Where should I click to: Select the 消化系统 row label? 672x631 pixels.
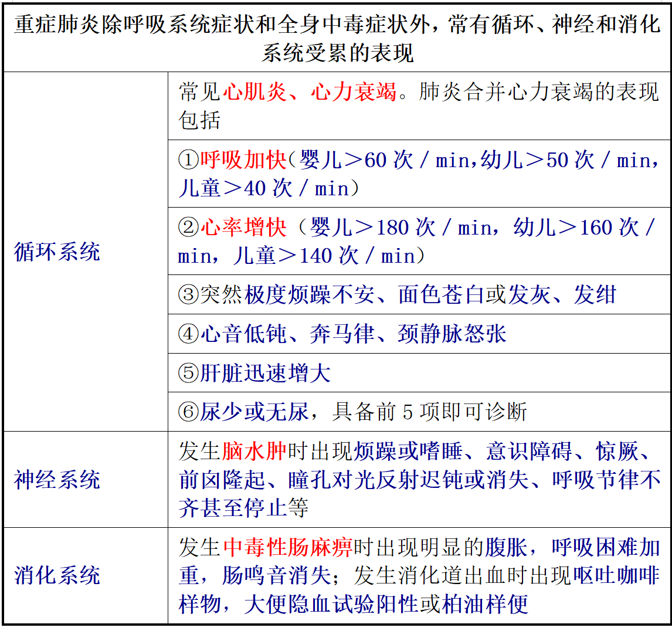(x=57, y=575)
